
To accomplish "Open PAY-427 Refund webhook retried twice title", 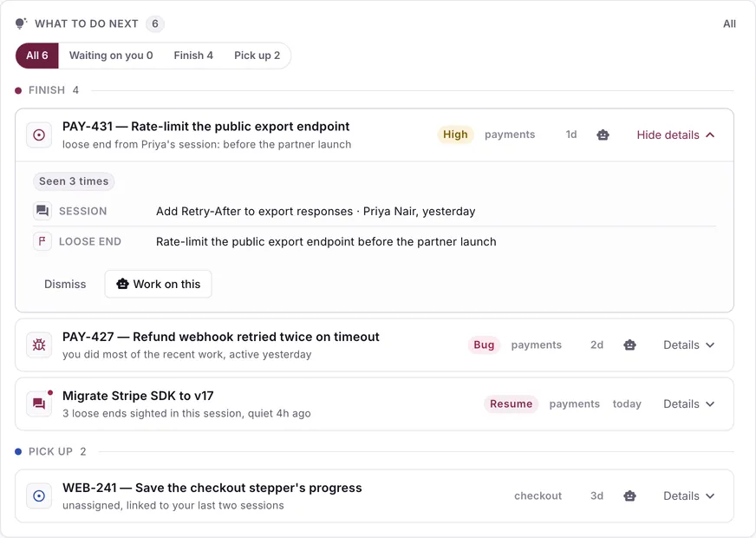I will pyautogui.click(x=221, y=337).
